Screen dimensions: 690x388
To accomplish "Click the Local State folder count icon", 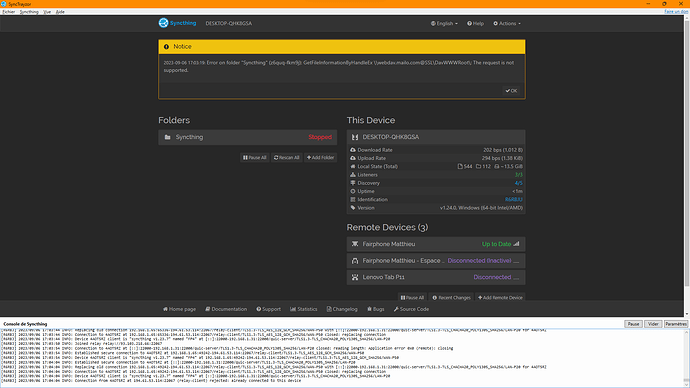I will click(478, 166).
